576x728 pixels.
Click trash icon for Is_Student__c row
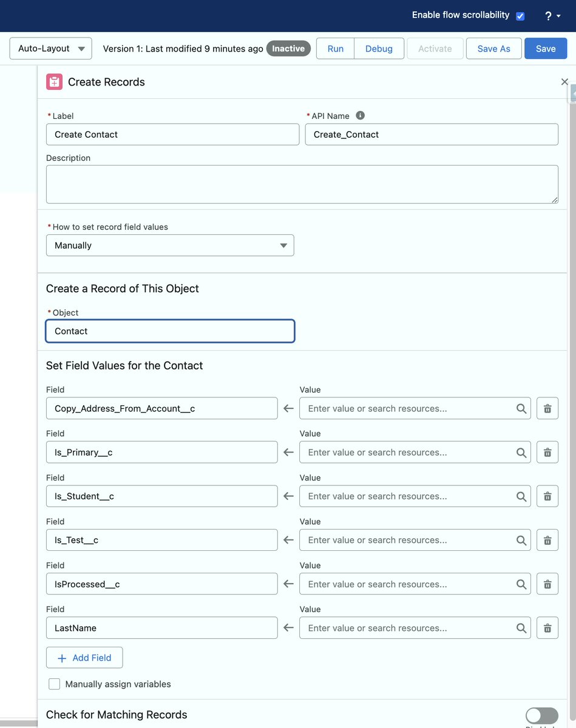[x=547, y=496]
